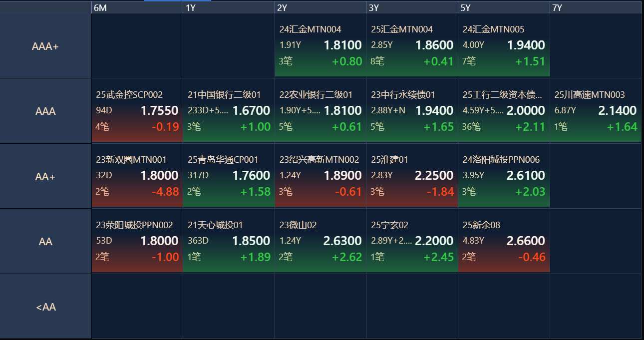Select the 1Y maturity column header
The height and width of the screenshot is (340, 644).
(x=229, y=7)
